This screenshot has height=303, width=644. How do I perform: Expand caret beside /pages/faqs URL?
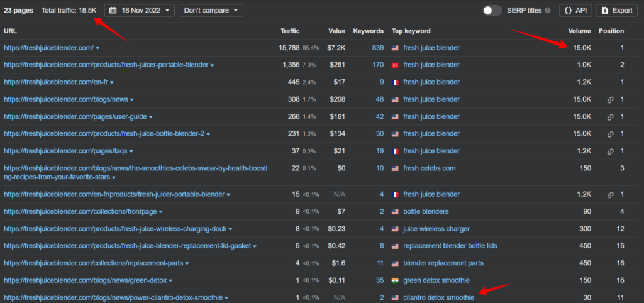click(131, 151)
